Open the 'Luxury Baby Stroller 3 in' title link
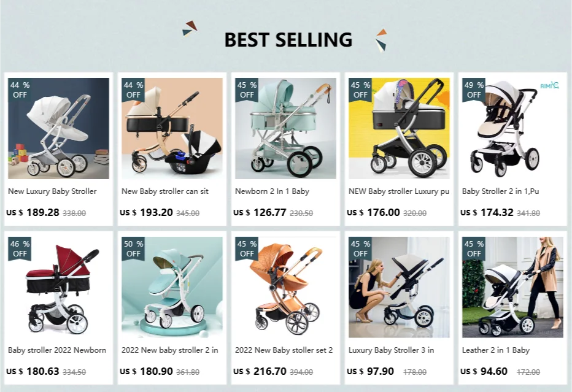This screenshot has height=392, width=572. (391, 350)
